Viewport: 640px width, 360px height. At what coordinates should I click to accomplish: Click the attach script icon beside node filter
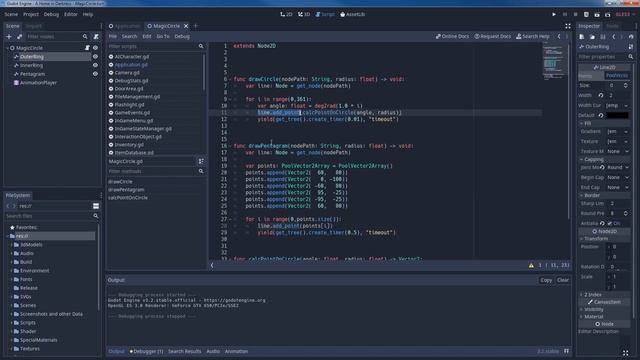click(96, 37)
